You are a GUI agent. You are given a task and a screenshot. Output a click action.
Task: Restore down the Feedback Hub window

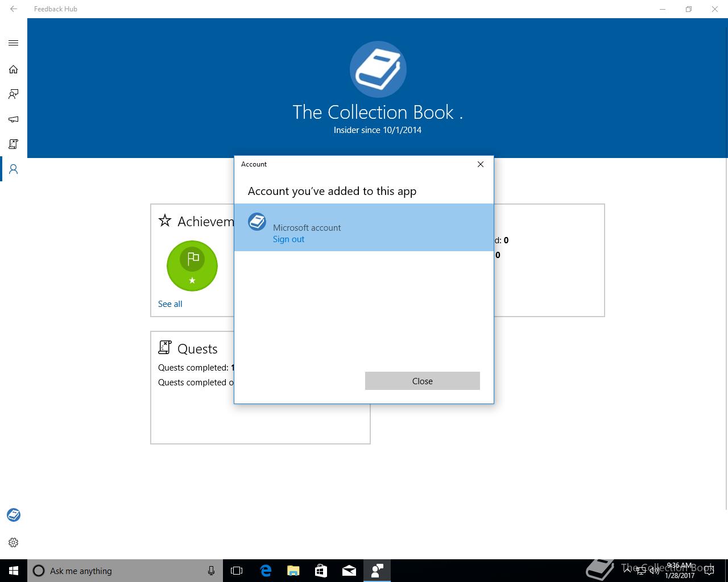click(x=689, y=9)
